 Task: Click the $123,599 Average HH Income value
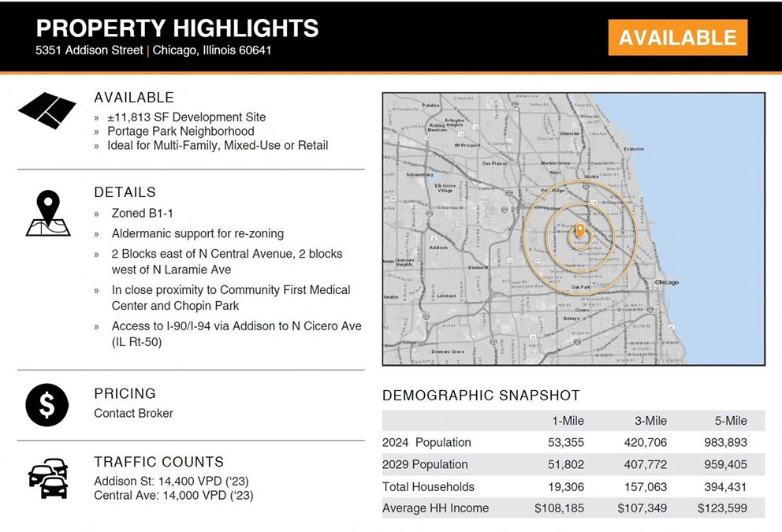point(723,508)
